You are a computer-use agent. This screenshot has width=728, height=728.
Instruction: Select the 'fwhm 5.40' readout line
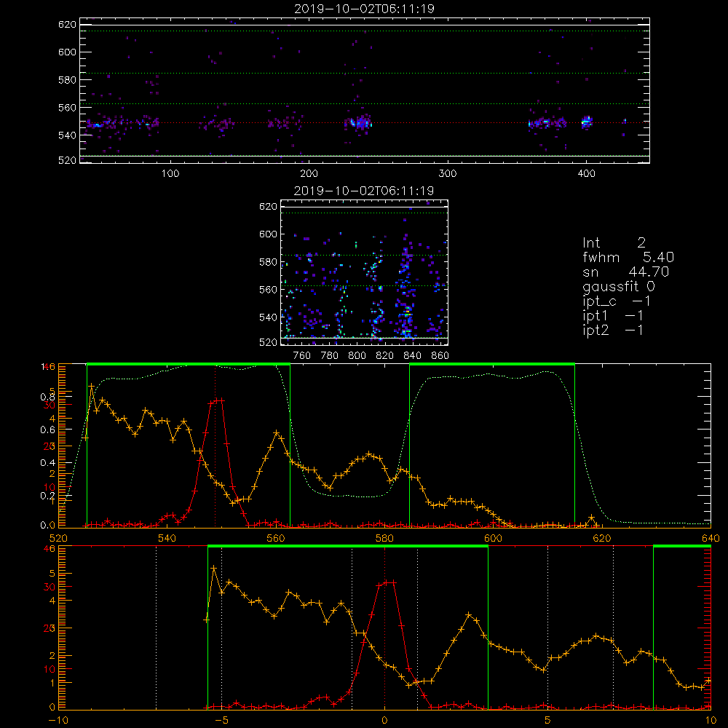tap(628, 257)
